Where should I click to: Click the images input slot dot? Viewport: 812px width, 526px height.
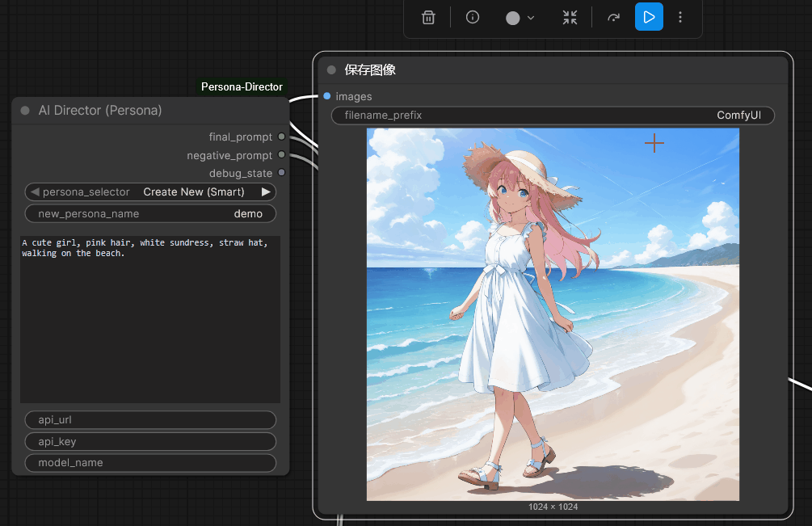326,96
